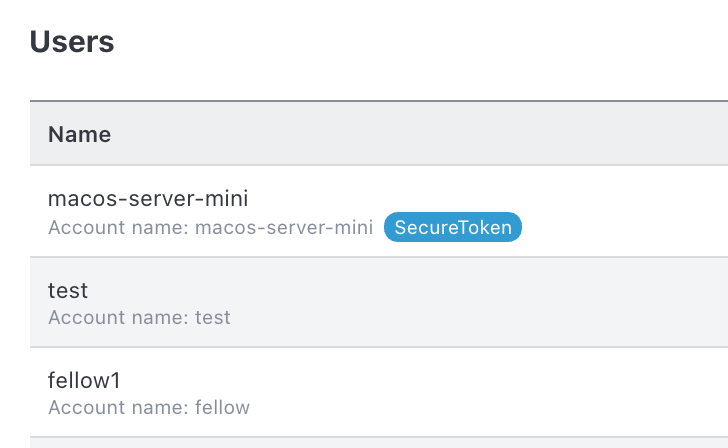Click blank space right of Users heading

pos(418,41)
